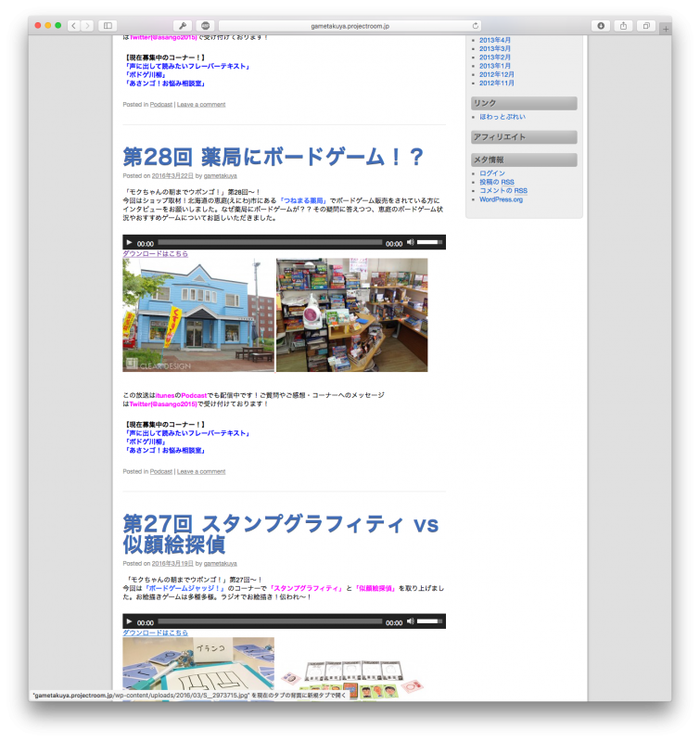Viewport: 700px width, 742px height.
Task: Click the ABP adblock extension icon
Action: tap(205, 26)
